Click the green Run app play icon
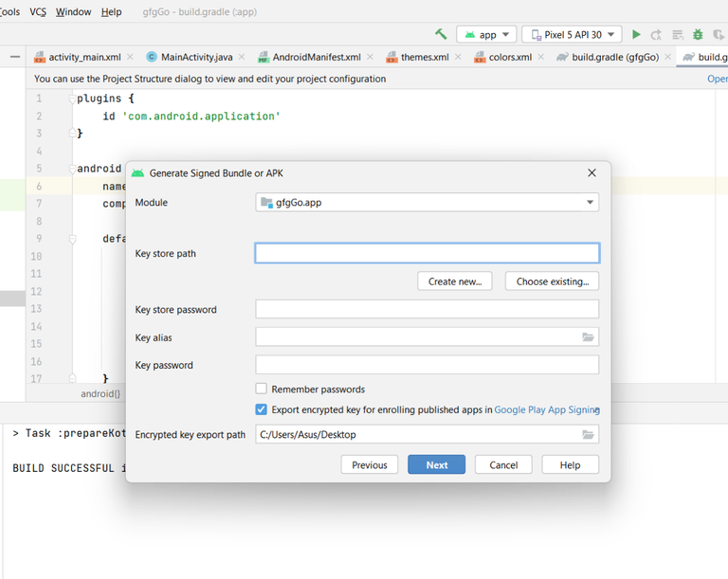This screenshot has width=728, height=579. tap(637, 34)
